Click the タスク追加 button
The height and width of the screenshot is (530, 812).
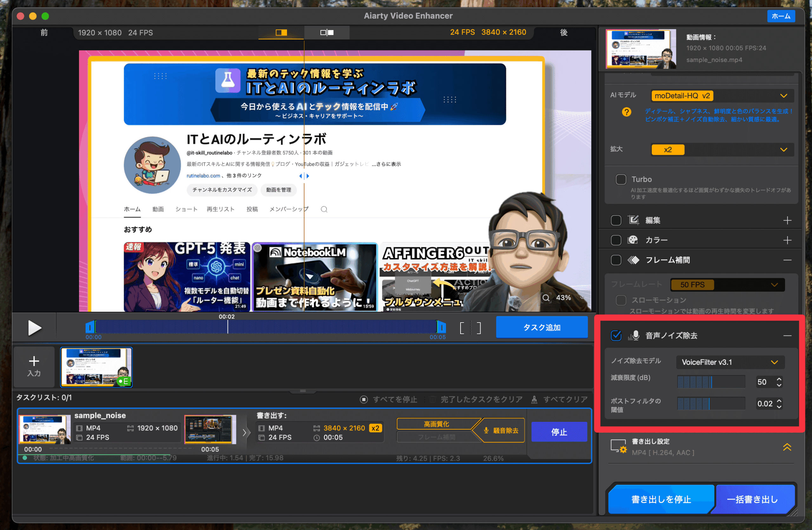(x=541, y=327)
